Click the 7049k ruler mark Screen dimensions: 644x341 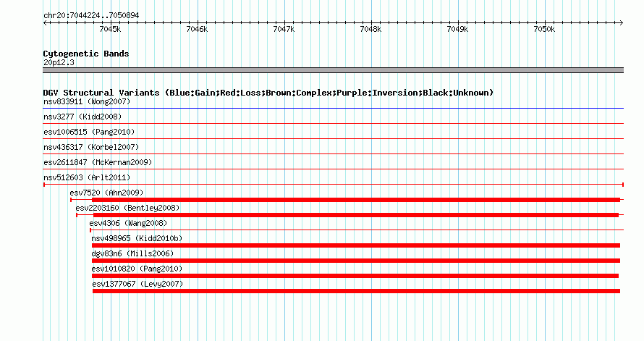tap(457, 29)
